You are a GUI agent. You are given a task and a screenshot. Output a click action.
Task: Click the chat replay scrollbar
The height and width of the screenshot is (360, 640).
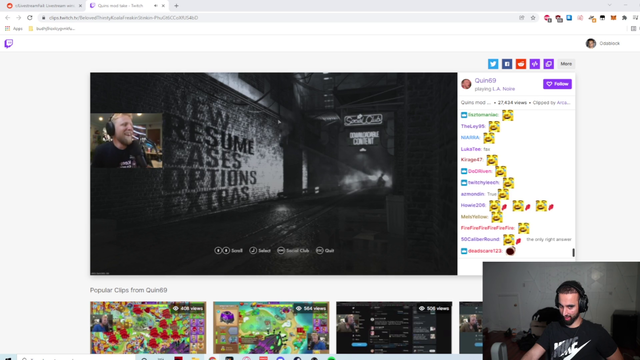(573, 253)
